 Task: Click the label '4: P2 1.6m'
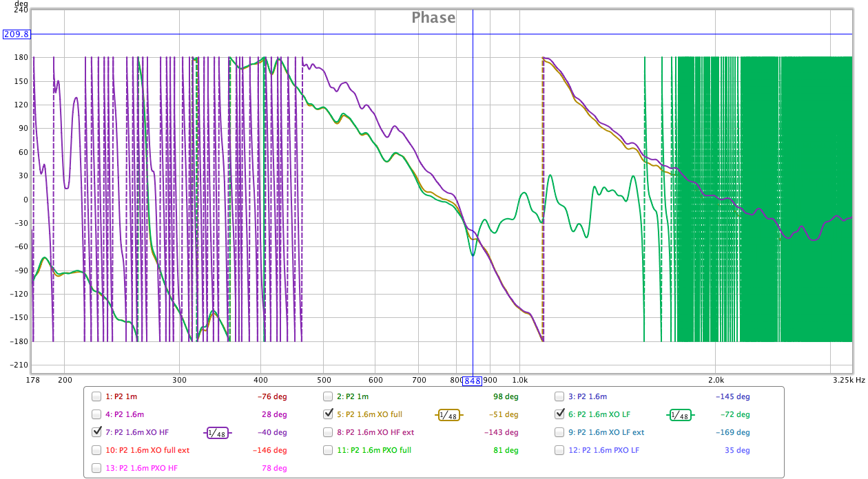coord(124,414)
